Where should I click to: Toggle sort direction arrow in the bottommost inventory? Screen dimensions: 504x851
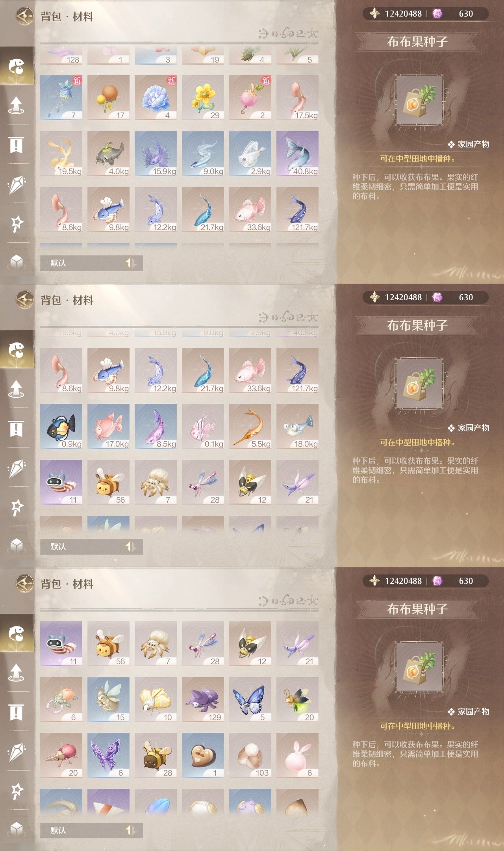click(131, 830)
